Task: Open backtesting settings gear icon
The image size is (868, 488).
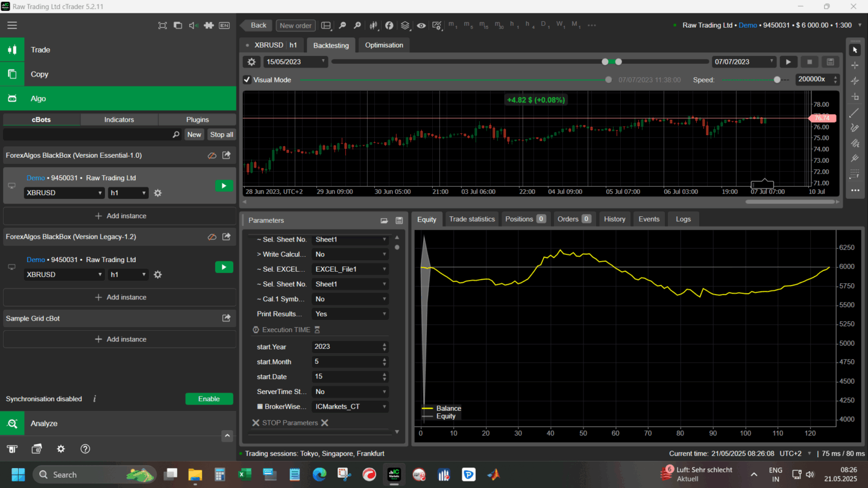Action: [x=251, y=61]
